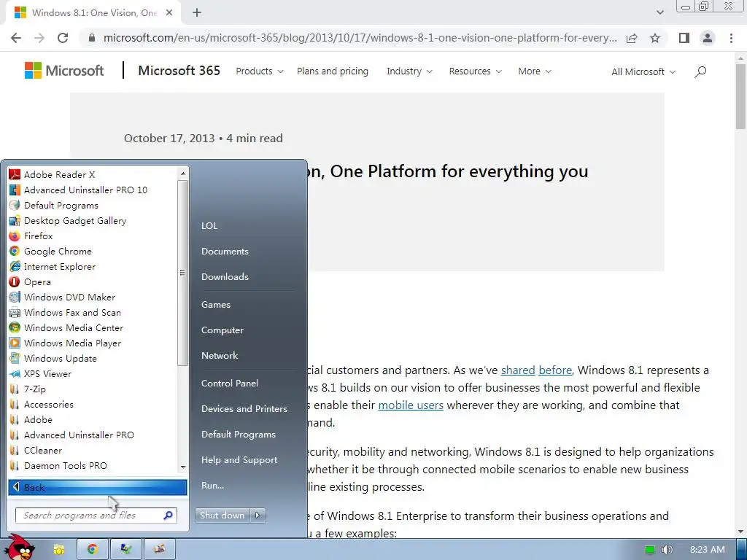747x560 pixels.
Task: Follow the 'shared' hyperlink in the article
Action: click(518, 370)
